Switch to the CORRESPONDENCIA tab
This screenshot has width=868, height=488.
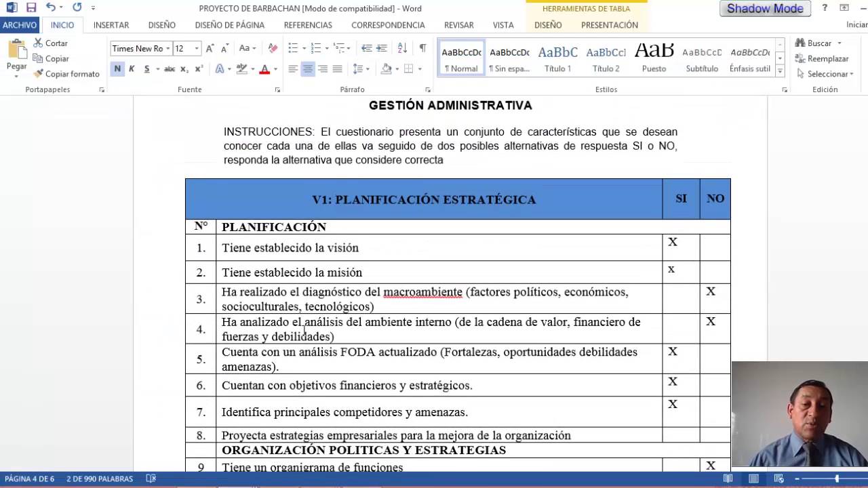pyautogui.click(x=388, y=25)
